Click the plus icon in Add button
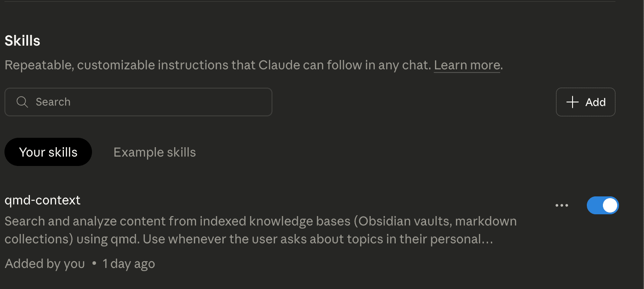 (x=572, y=102)
